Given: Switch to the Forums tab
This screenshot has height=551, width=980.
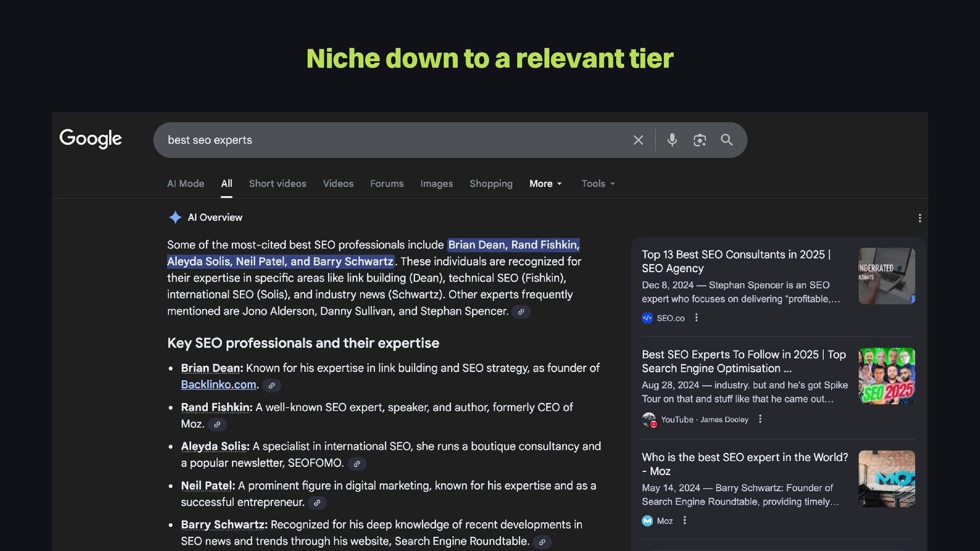Looking at the screenshot, I should [386, 184].
